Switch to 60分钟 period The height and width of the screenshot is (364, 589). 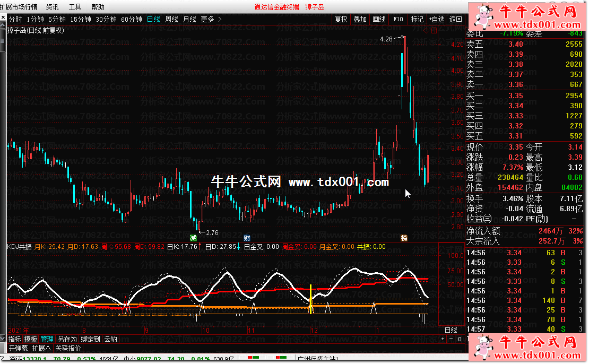click(132, 19)
